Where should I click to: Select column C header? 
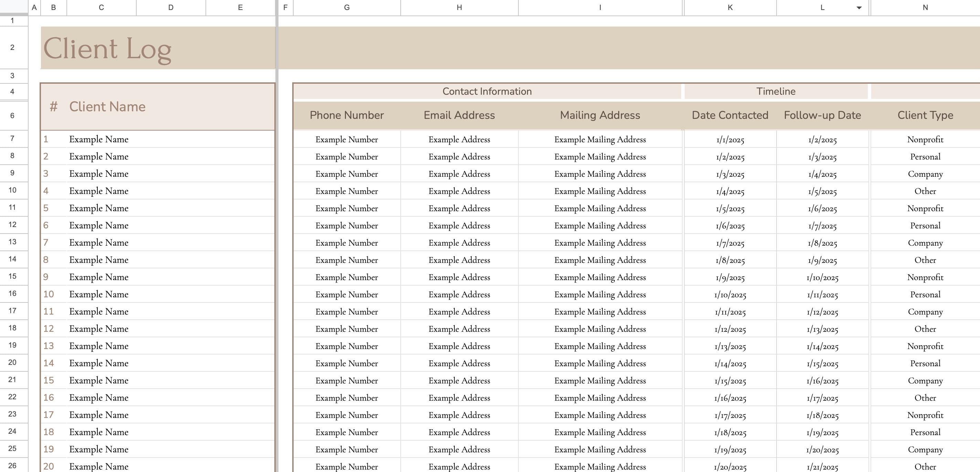[101, 8]
